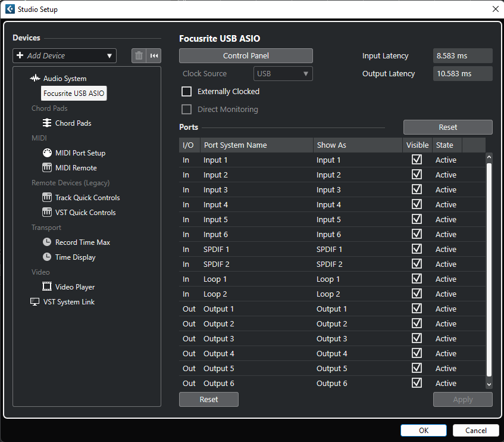504x442 pixels.
Task: Click the Track Quick Controls icon
Action: click(x=47, y=197)
